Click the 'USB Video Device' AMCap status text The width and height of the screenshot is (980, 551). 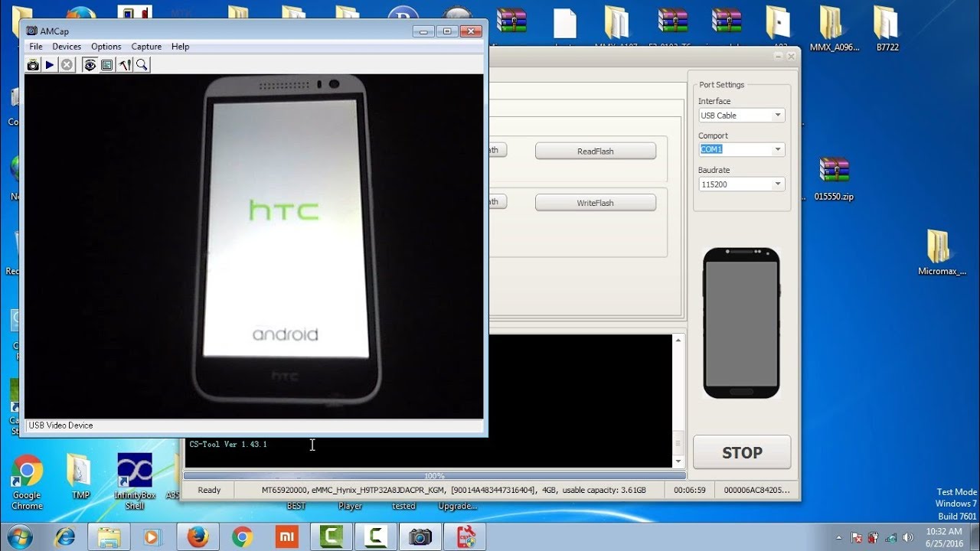pos(60,425)
